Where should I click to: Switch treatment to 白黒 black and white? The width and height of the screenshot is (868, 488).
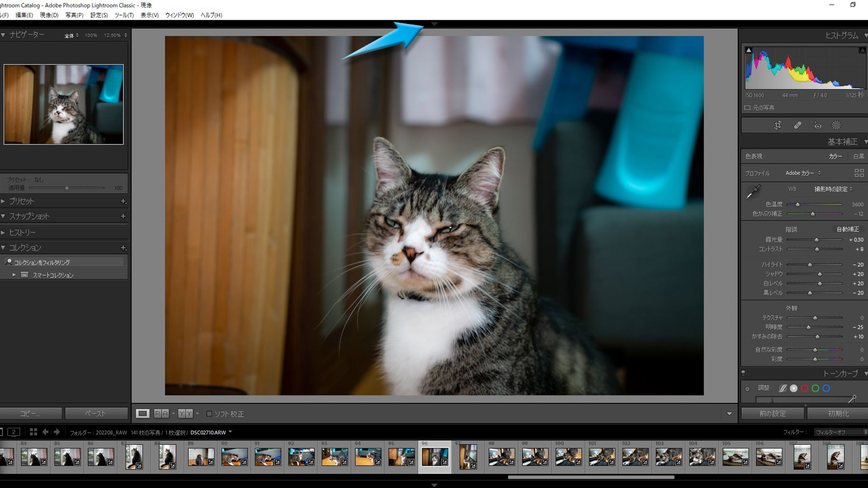pos(859,156)
